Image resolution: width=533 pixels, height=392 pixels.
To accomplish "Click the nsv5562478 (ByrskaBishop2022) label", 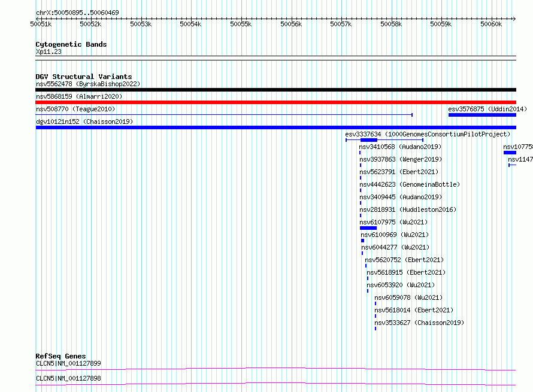I will pyautogui.click(x=88, y=84).
